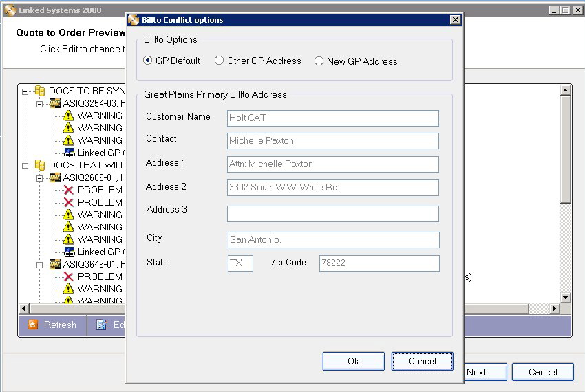This screenshot has width=585, height=392.
Task: Click the Customer Name field showing Holt CAT
Action: tap(333, 118)
